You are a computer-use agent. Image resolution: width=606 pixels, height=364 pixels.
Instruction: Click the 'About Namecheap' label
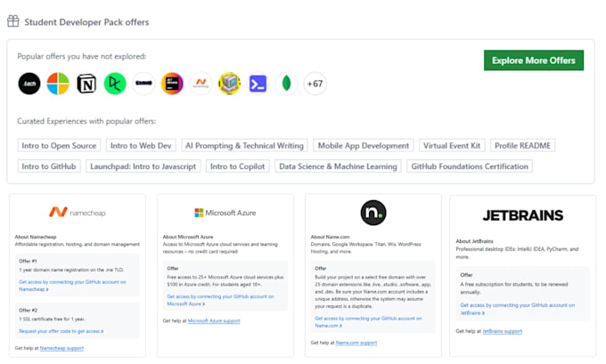point(36,237)
